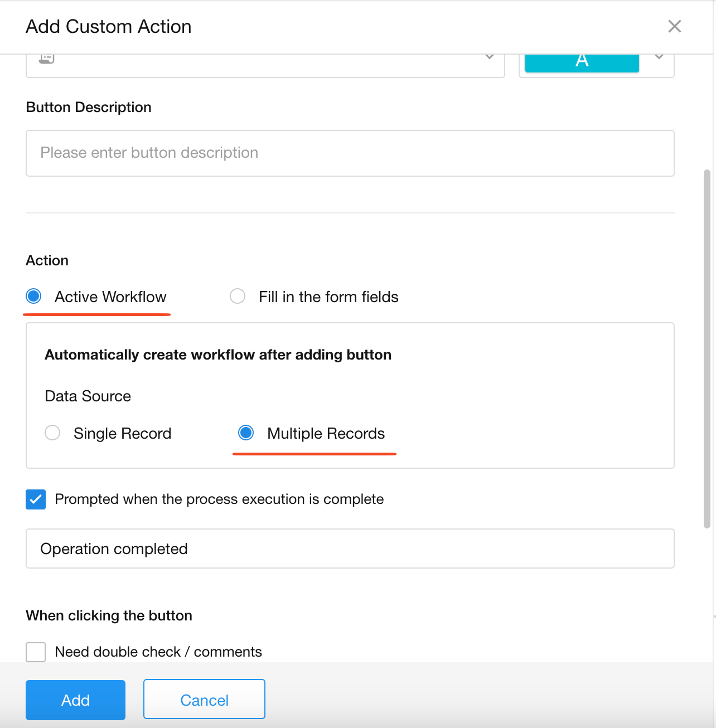Viewport: 716px width, 728px height.
Task: Click the When clicking the button heading
Action: tap(109, 615)
